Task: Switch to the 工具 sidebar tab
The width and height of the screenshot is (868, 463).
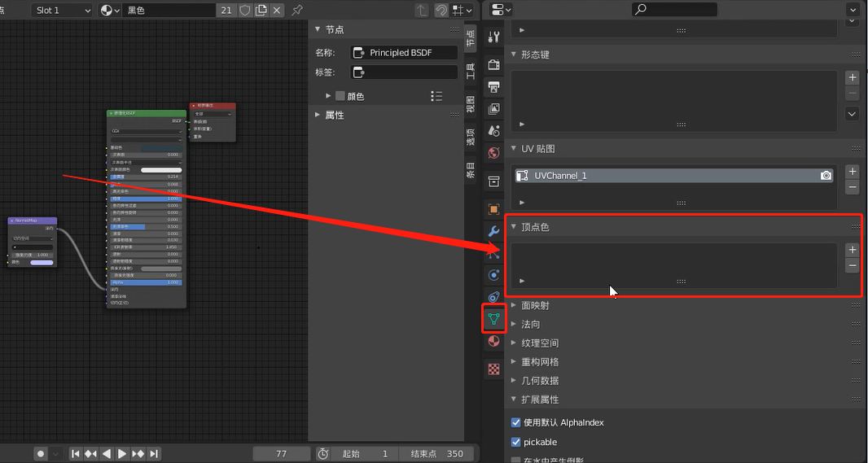Action: tap(470, 71)
